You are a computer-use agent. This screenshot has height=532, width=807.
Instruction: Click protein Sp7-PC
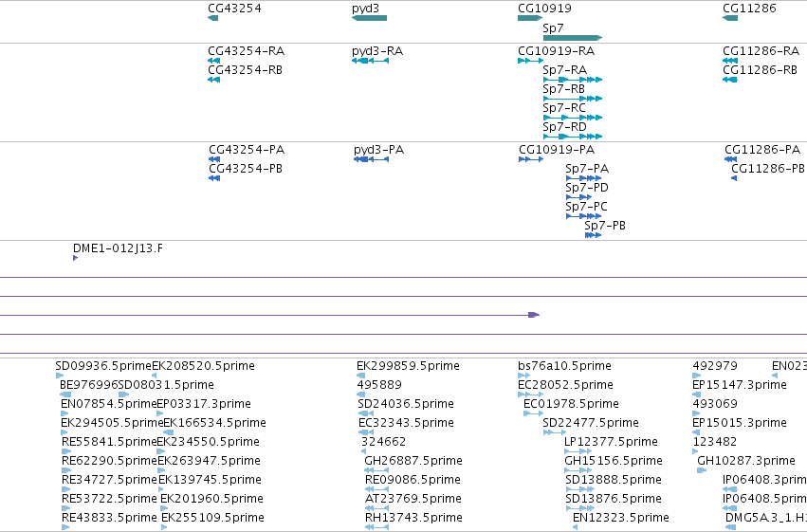(583, 216)
